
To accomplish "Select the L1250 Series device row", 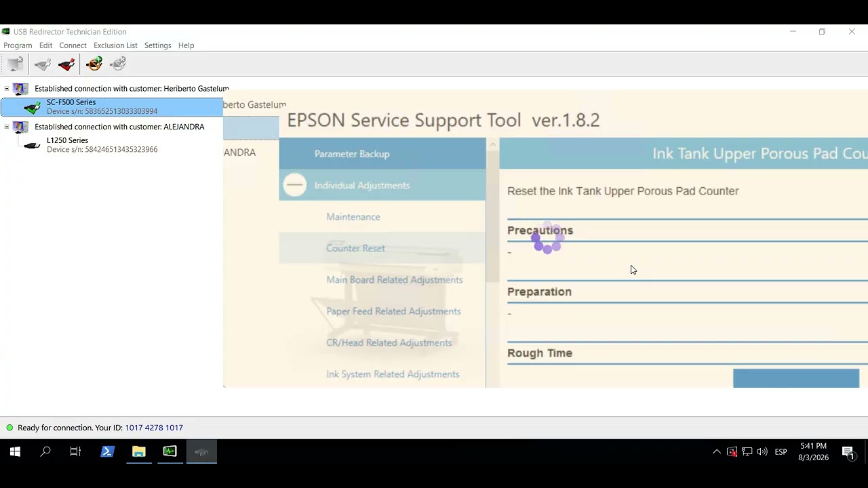I will [x=102, y=145].
